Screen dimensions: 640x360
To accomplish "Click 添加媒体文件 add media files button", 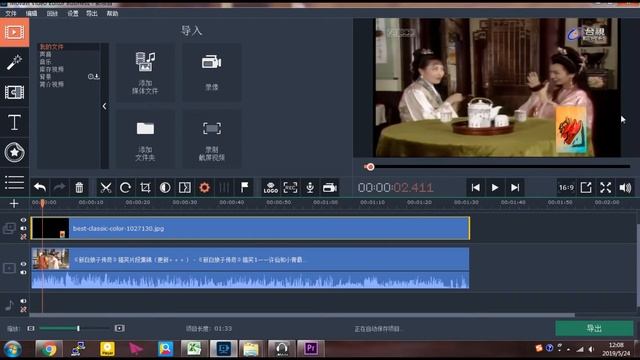I will point(145,73).
